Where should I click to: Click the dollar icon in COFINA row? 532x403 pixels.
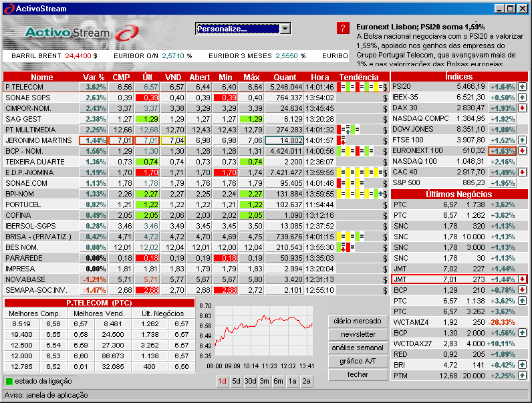[385, 216]
